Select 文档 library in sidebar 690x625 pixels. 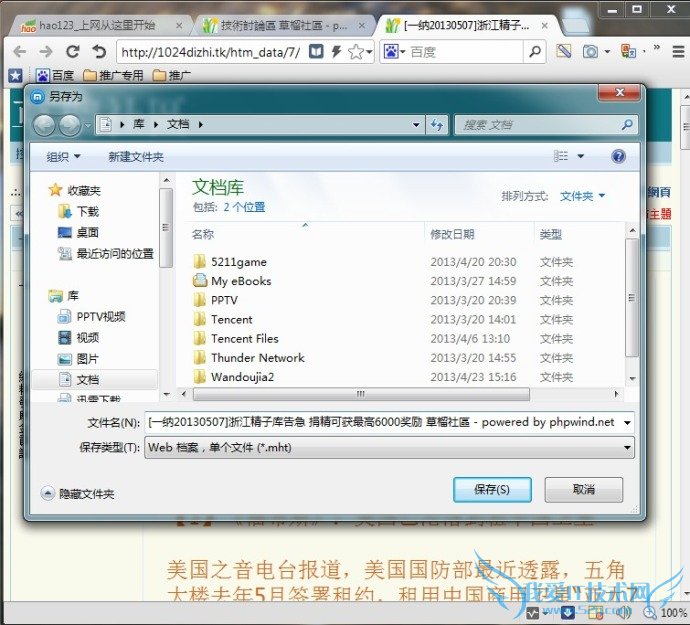(94, 379)
